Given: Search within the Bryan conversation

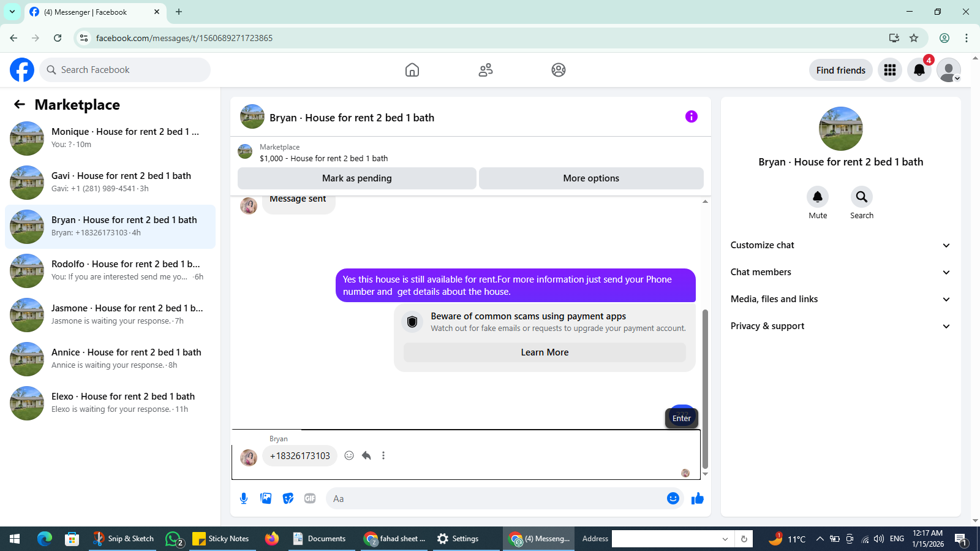Looking at the screenshot, I should [x=862, y=197].
